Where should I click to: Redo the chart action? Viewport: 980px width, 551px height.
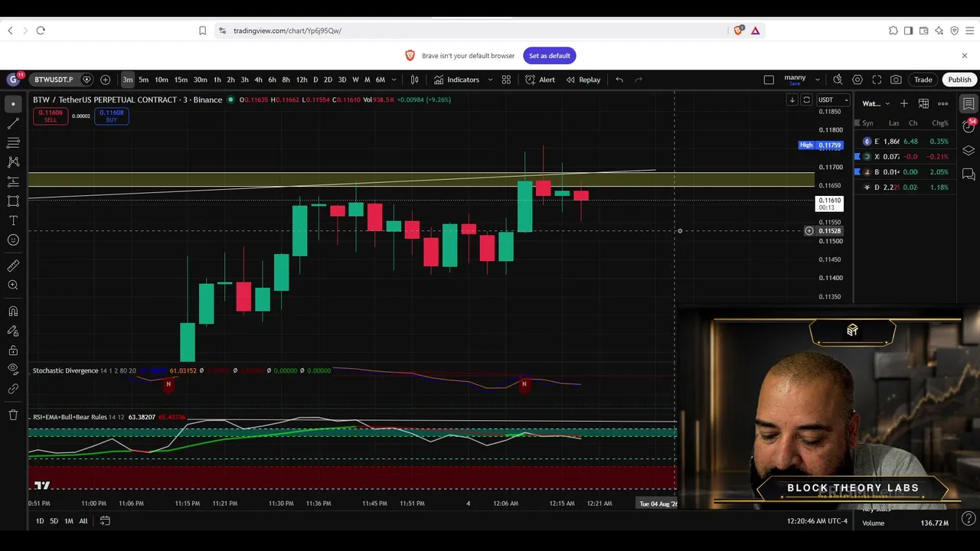(639, 80)
